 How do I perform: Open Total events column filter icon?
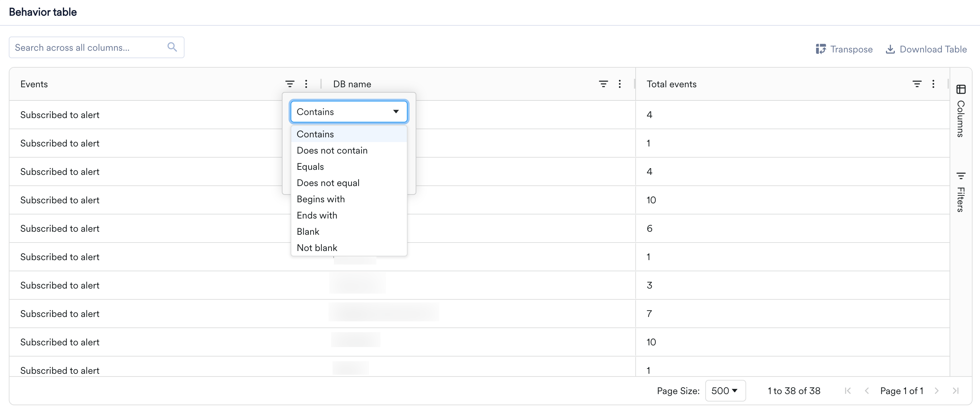pyautogui.click(x=917, y=84)
